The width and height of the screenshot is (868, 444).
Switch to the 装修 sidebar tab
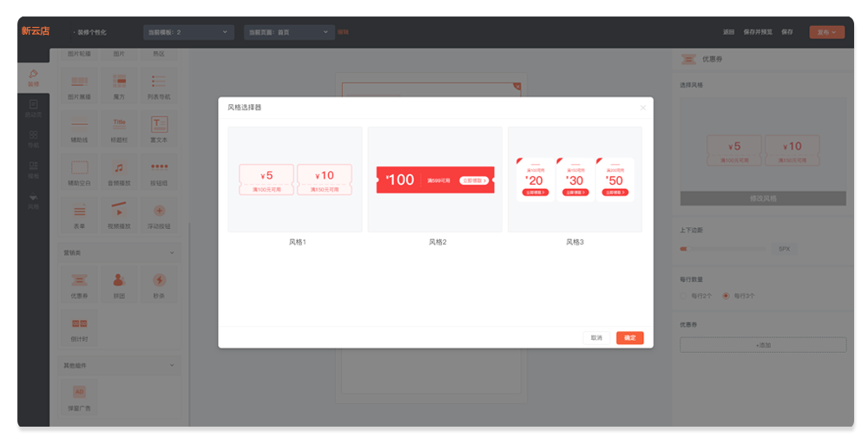(33, 78)
